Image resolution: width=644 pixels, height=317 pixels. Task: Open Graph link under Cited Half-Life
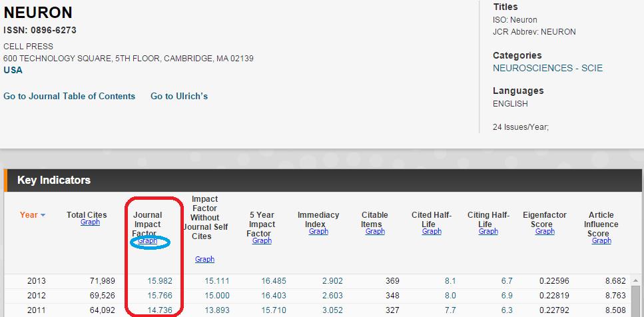point(432,232)
